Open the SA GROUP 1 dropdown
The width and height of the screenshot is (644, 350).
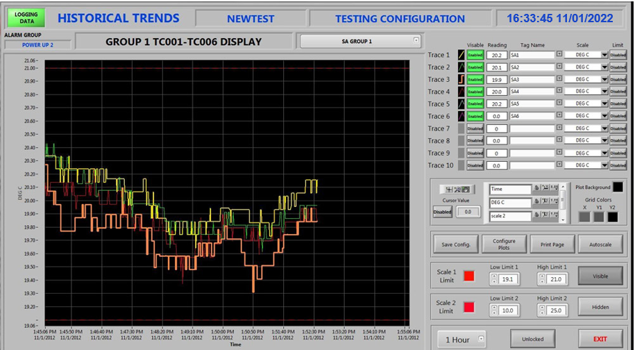361,41
